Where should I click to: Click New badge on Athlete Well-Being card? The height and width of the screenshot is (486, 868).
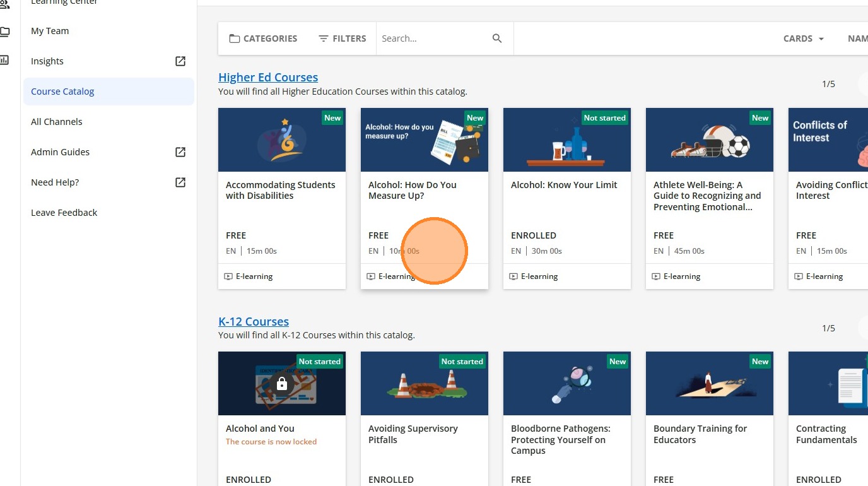click(760, 118)
